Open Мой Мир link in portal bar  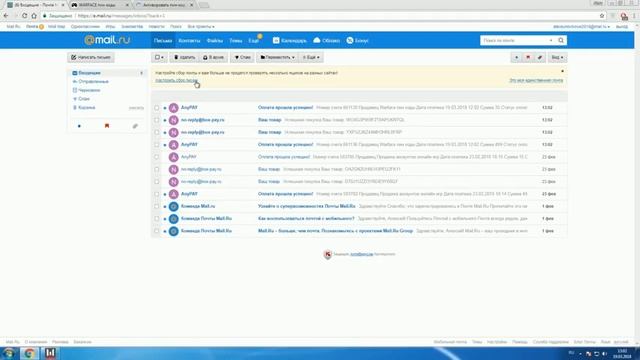click(56, 27)
